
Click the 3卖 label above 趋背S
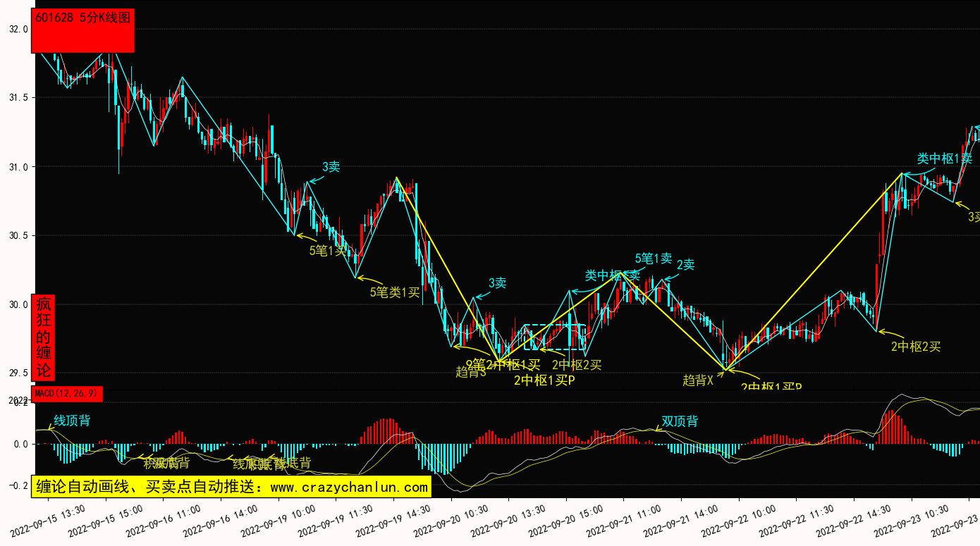[498, 283]
